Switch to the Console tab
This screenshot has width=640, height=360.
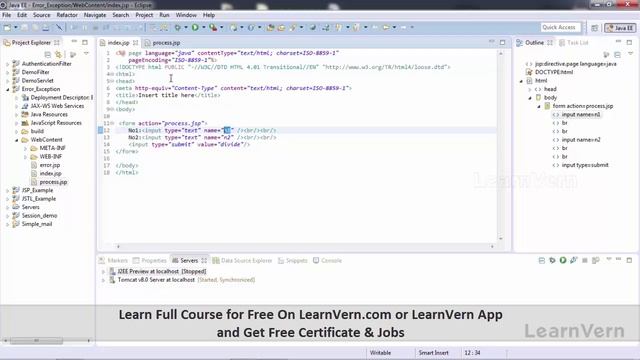click(327, 260)
